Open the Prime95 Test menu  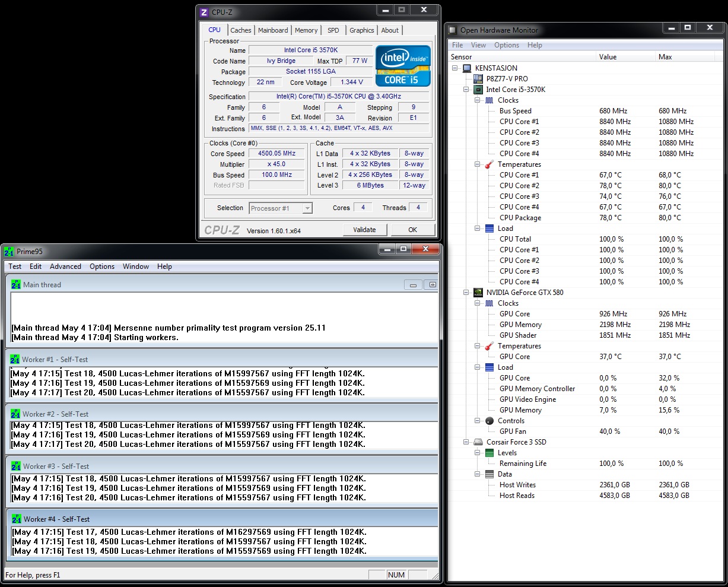(x=15, y=266)
